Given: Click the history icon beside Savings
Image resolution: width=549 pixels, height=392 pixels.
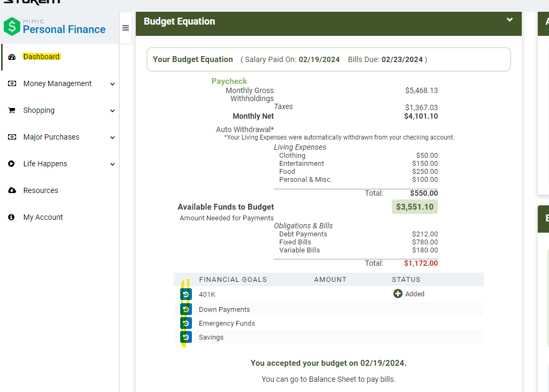Looking at the screenshot, I should 186,337.
